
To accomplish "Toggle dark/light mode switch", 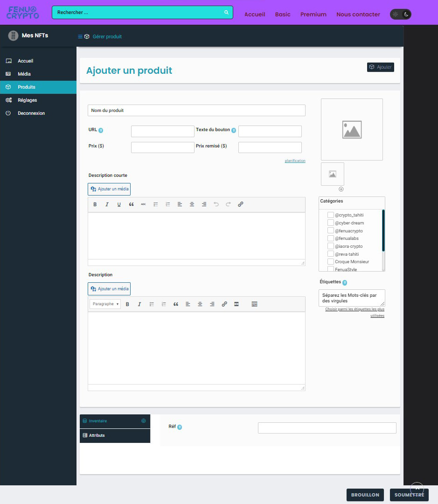I will [400, 14].
